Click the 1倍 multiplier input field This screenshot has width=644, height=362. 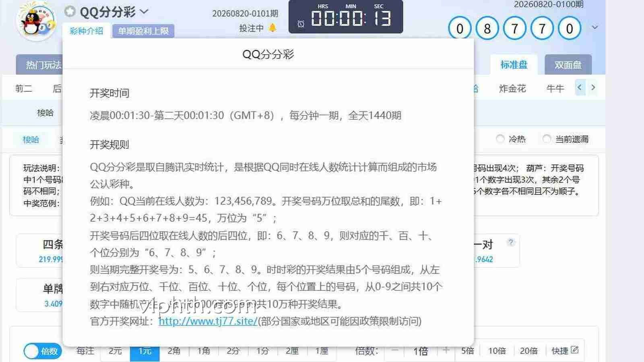pyautogui.click(x=421, y=351)
